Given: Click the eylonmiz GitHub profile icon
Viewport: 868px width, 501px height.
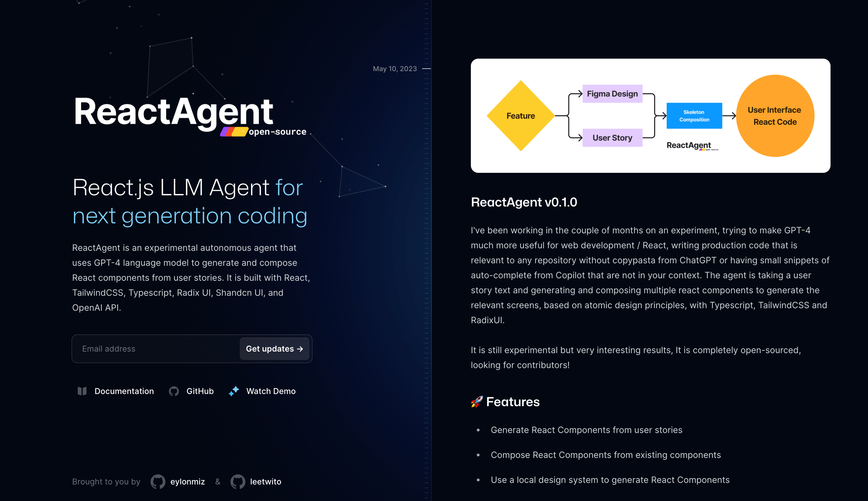Looking at the screenshot, I should click(158, 481).
